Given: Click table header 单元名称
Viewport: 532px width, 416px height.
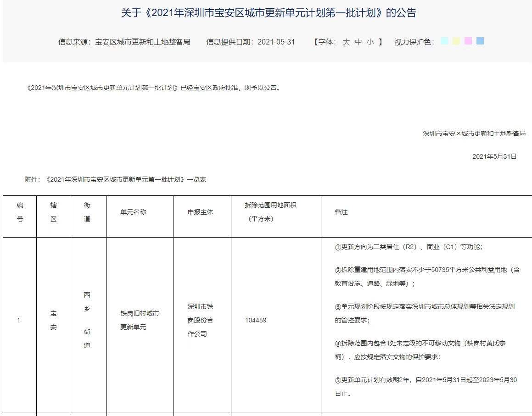Looking at the screenshot, I should 133,212.
